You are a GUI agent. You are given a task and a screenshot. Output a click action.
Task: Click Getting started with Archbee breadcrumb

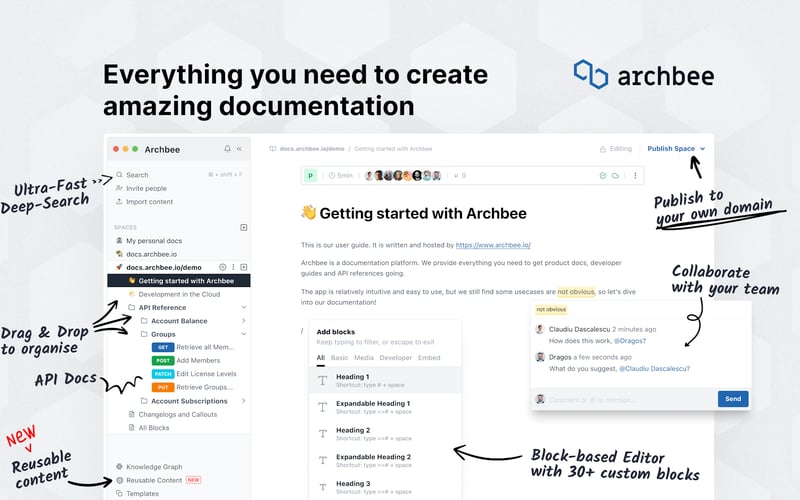(x=393, y=148)
